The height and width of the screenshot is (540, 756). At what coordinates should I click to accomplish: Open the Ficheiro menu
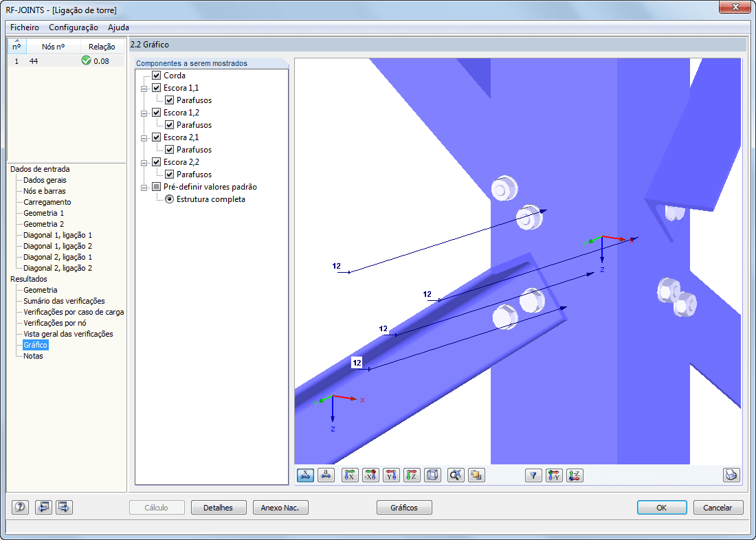(23, 27)
